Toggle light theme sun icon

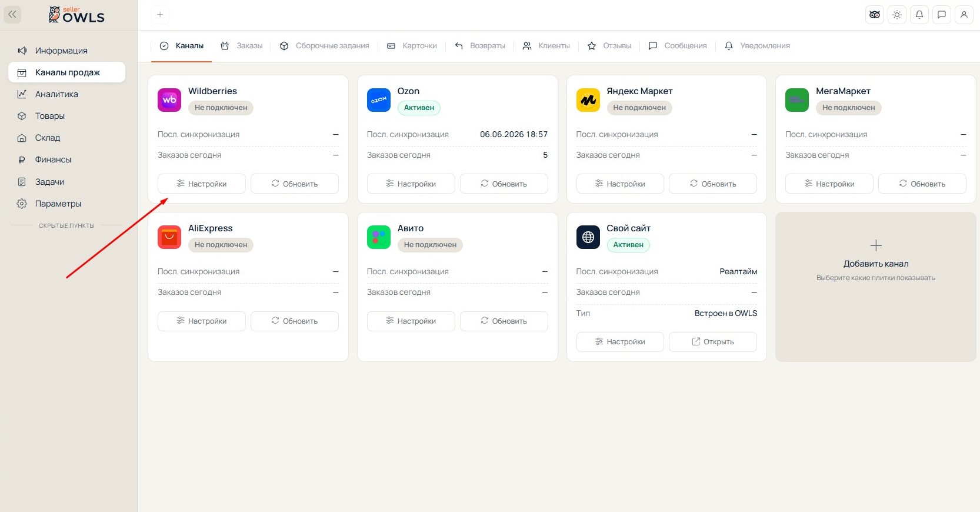click(x=897, y=15)
